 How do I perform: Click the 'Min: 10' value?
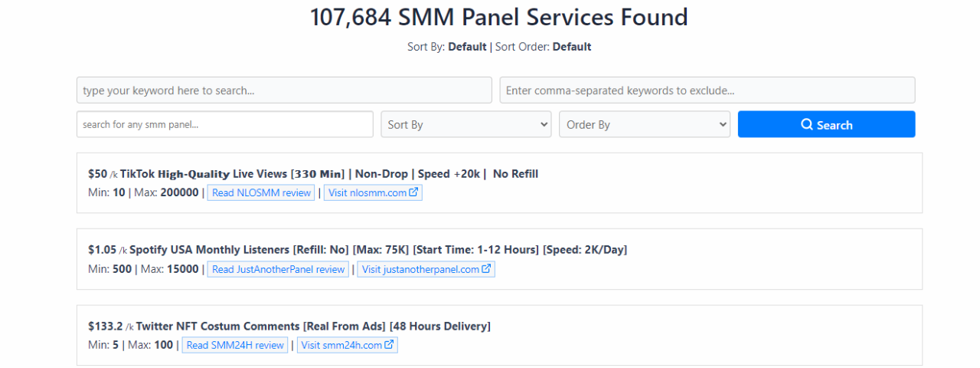tap(106, 192)
